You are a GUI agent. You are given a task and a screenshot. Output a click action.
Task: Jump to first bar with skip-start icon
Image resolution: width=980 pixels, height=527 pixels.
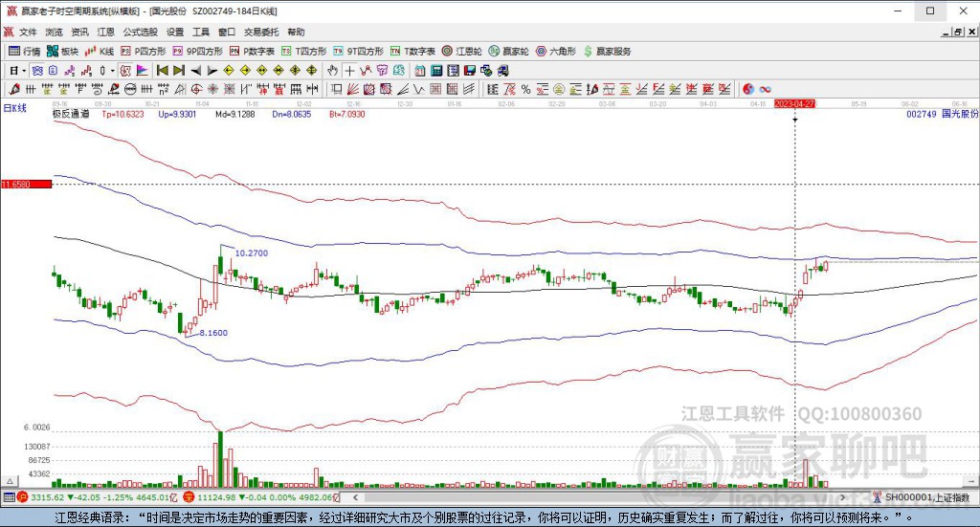click(163, 71)
